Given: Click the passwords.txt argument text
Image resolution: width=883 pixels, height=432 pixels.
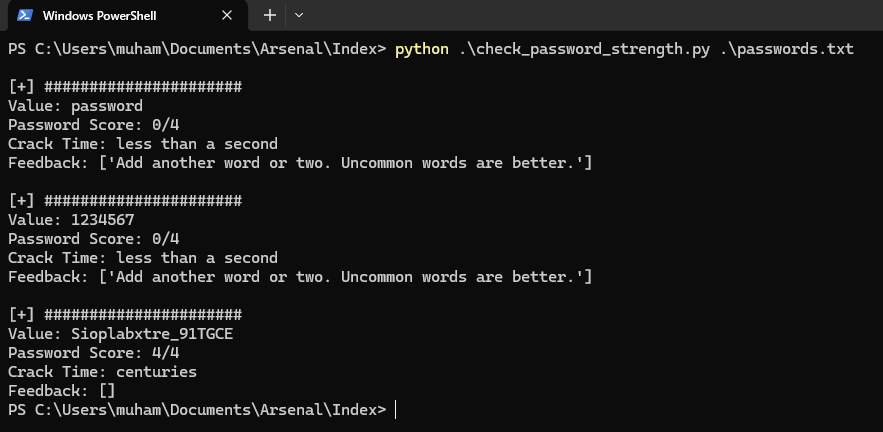Looking at the screenshot, I should (787, 48).
